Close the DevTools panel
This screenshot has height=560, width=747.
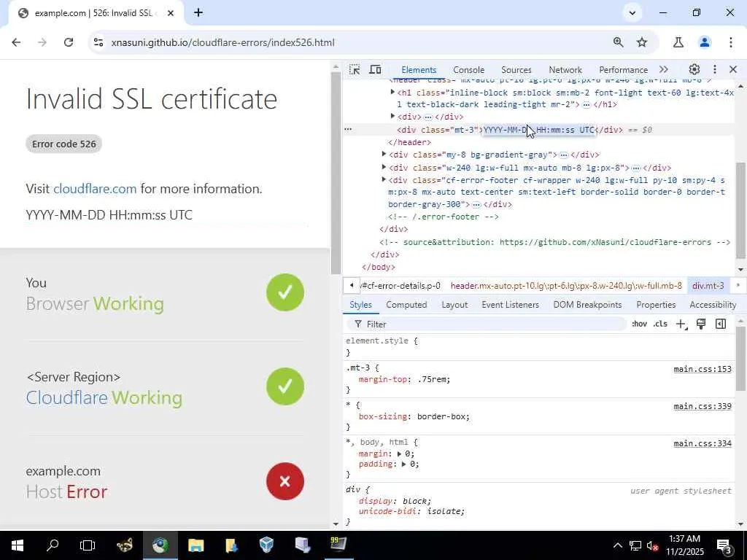pos(733,69)
